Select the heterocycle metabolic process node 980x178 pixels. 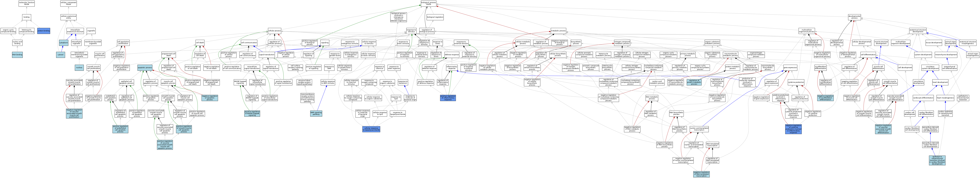603,55
